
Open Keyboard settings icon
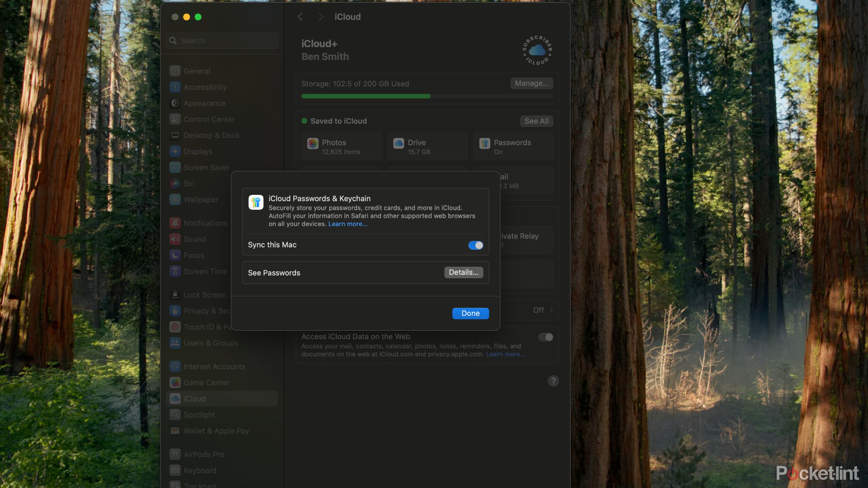(175, 470)
